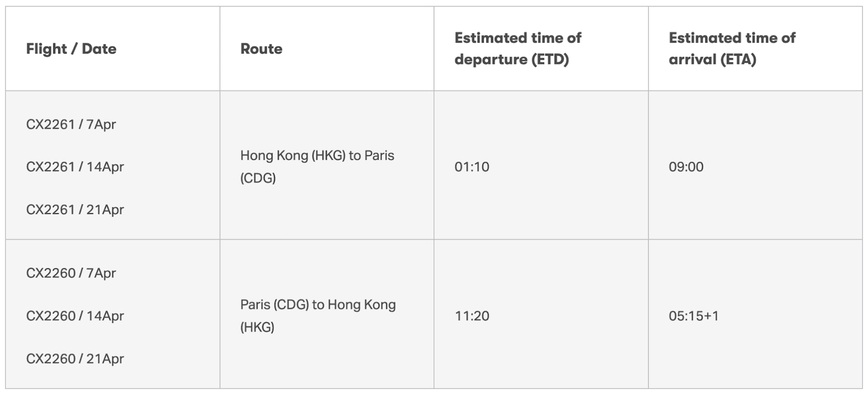
Task: Click the 01:10 departure time
Action: coord(472,167)
